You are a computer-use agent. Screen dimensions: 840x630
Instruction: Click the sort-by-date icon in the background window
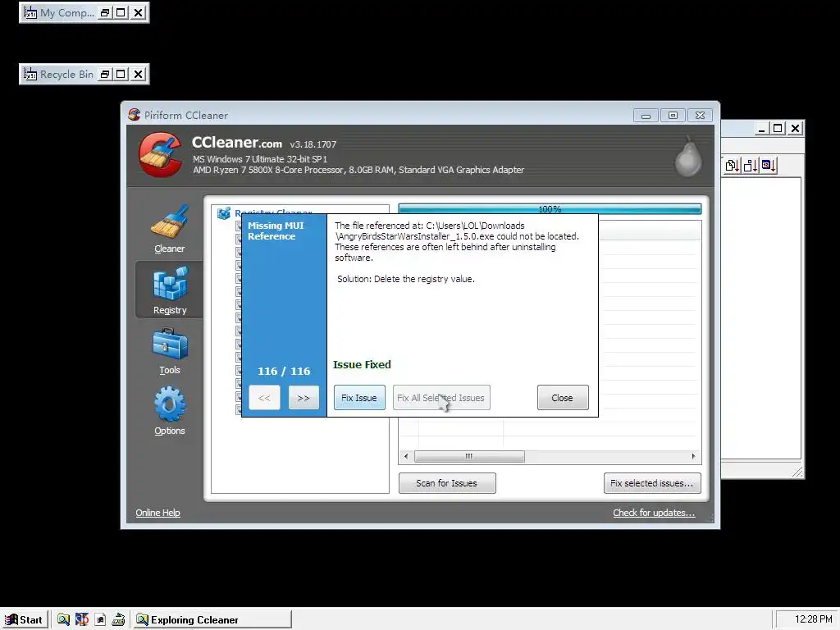pyautogui.click(x=769, y=166)
